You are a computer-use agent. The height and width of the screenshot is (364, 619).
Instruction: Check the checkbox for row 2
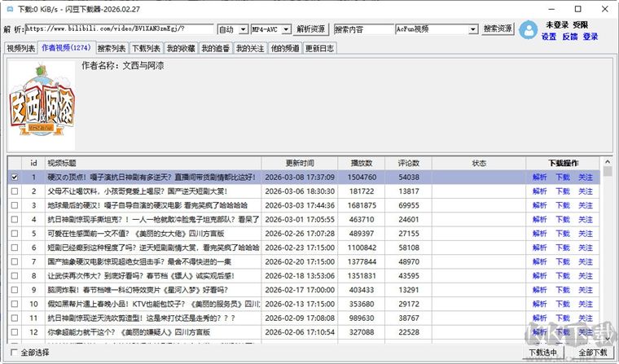[15, 191]
